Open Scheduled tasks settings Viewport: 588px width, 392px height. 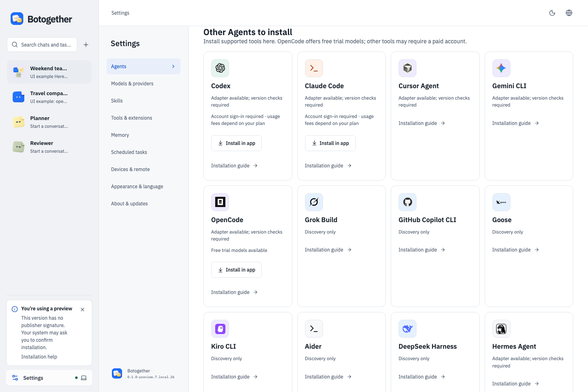[x=143, y=152]
